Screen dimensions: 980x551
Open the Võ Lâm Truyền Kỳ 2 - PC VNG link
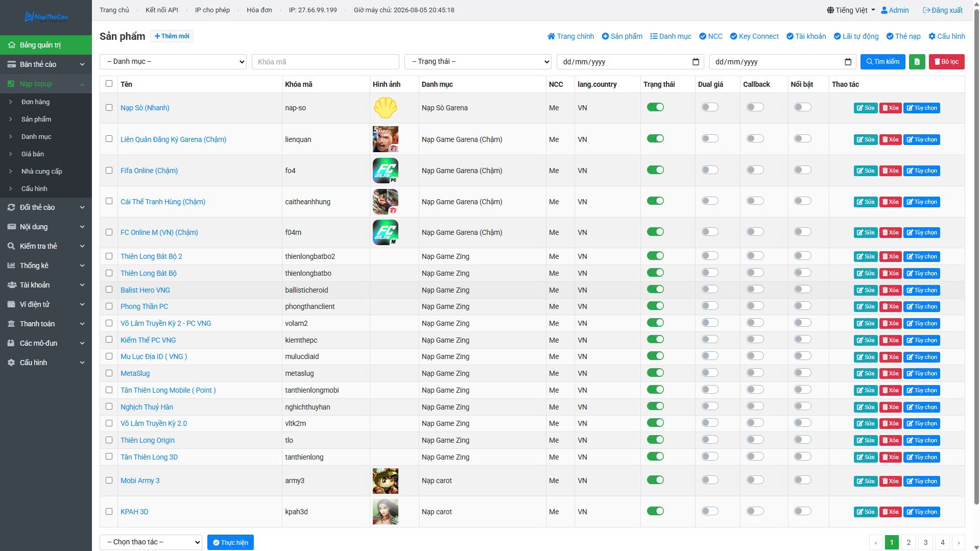166,323
